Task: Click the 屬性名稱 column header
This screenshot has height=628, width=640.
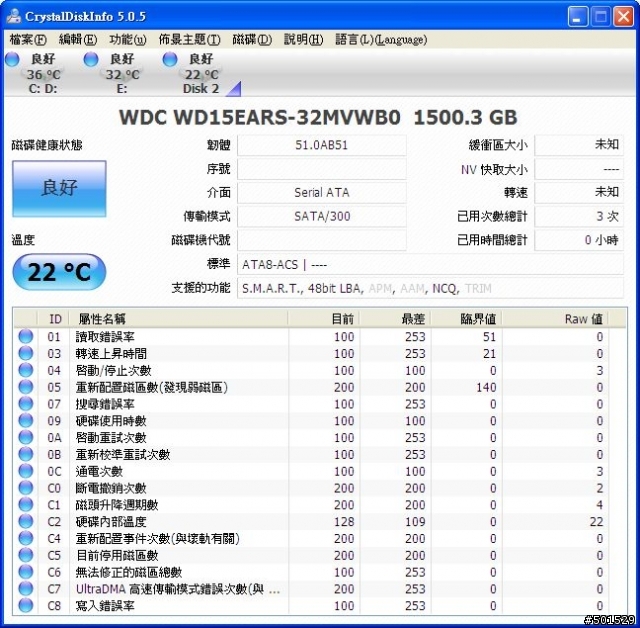Action: pos(178,319)
